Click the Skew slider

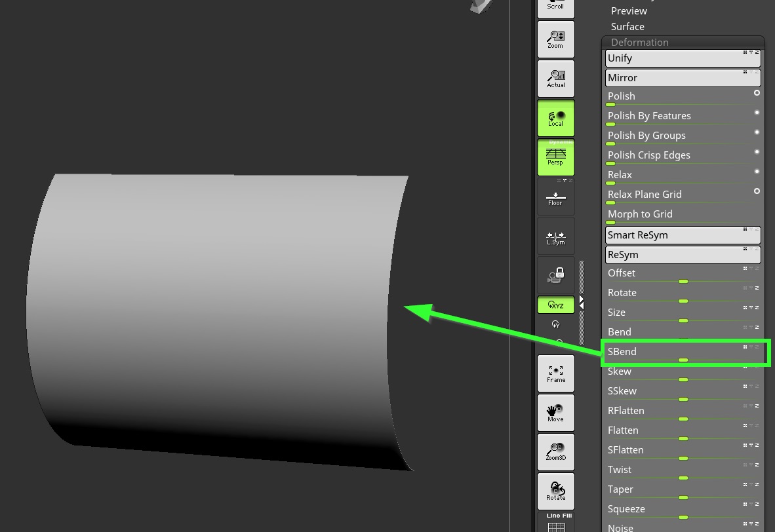(683, 373)
